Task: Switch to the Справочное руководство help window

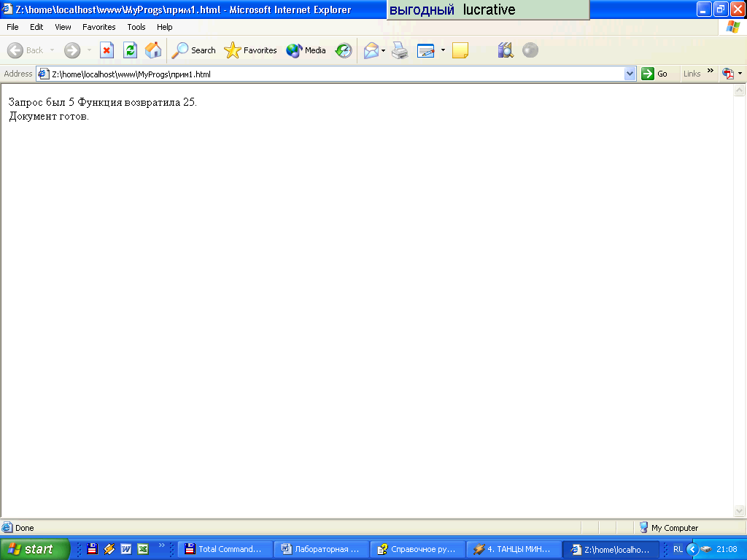Action: pos(418,550)
